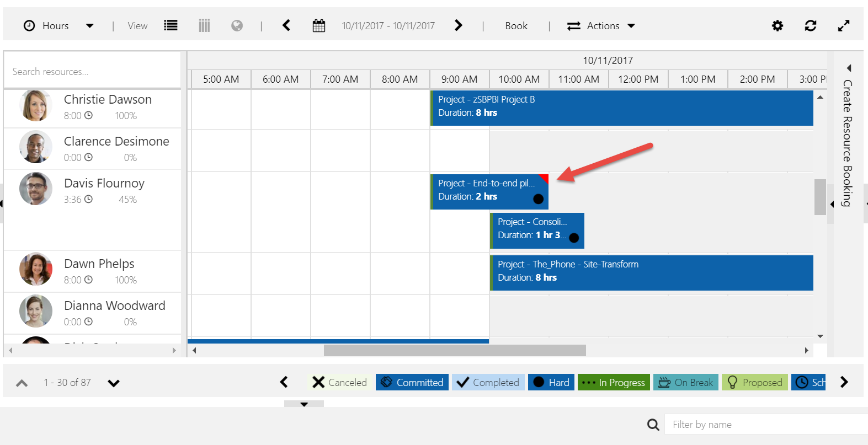This screenshot has height=445, width=868.
Task: Go to previous resource page (up chevron)
Action: coord(22,383)
